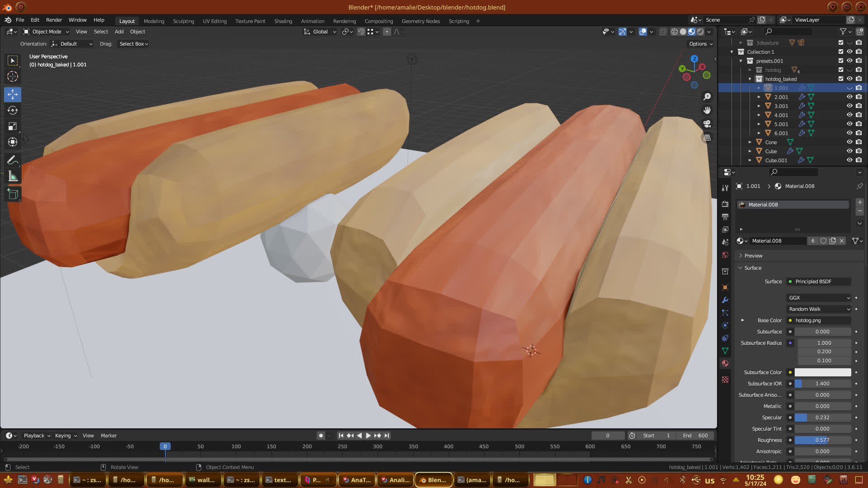Select the Move tool in toolbar
The width and height of the screenshot is (868, 488).
click(x=13, y=94)
